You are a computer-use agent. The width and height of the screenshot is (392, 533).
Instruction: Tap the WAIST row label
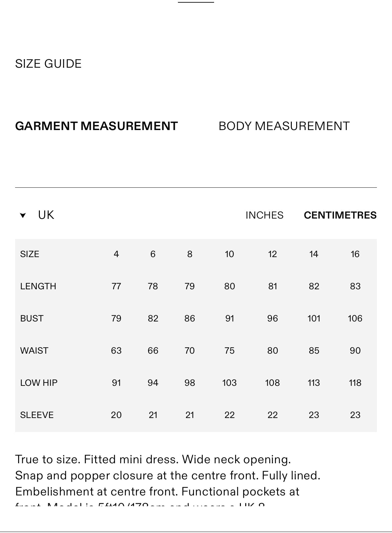point(34,351)
